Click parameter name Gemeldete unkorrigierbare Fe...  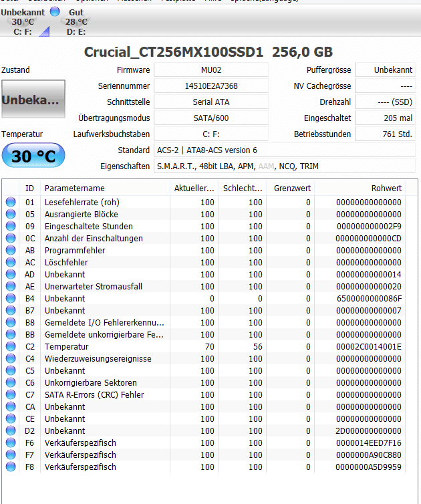click(104, 335)
